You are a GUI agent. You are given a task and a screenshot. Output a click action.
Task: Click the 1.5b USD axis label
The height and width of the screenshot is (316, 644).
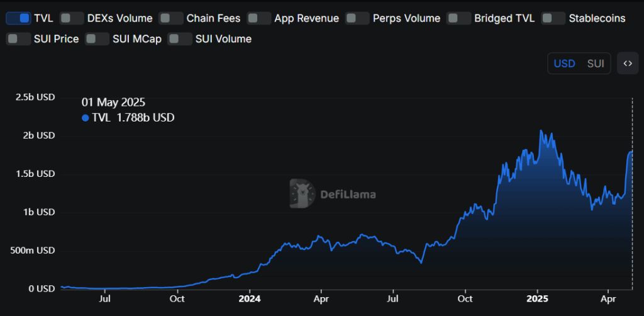[x=35, y=174]
